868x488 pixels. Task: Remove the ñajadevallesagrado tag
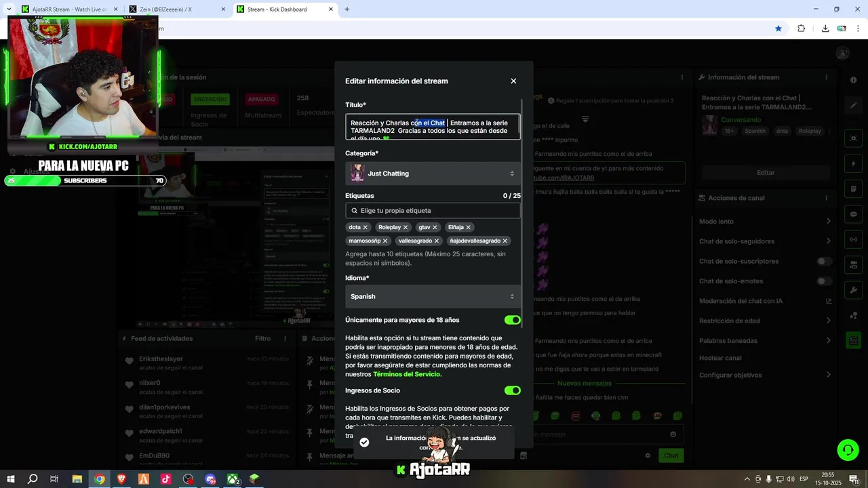(x=505, y=241)
